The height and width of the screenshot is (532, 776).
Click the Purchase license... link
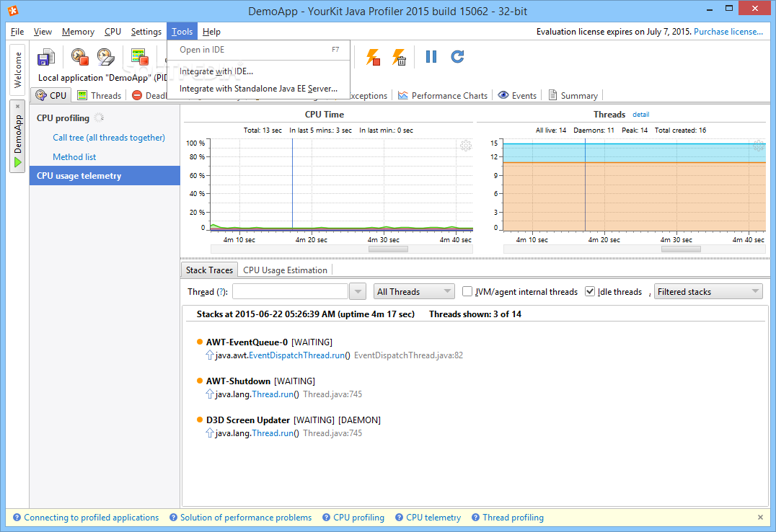728,32
